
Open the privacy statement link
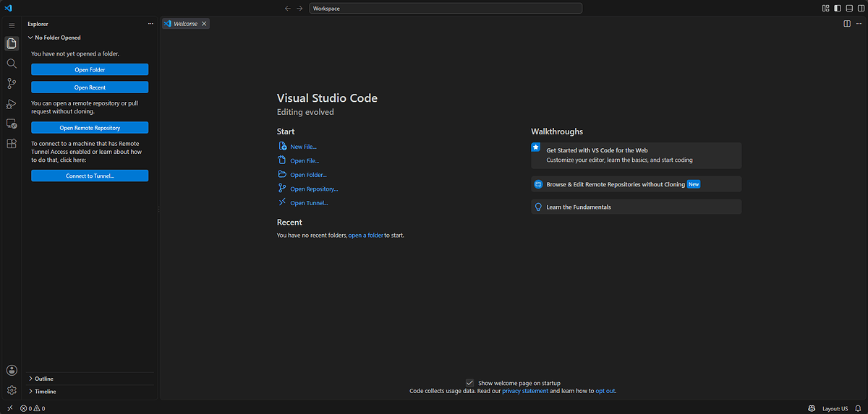click(x=525, y=391)
